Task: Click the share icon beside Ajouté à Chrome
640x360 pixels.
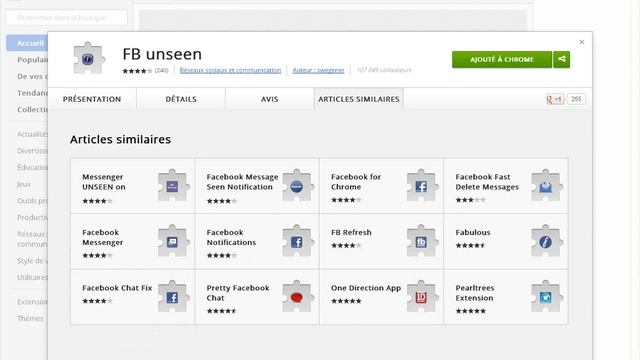Action: [562, 59]
